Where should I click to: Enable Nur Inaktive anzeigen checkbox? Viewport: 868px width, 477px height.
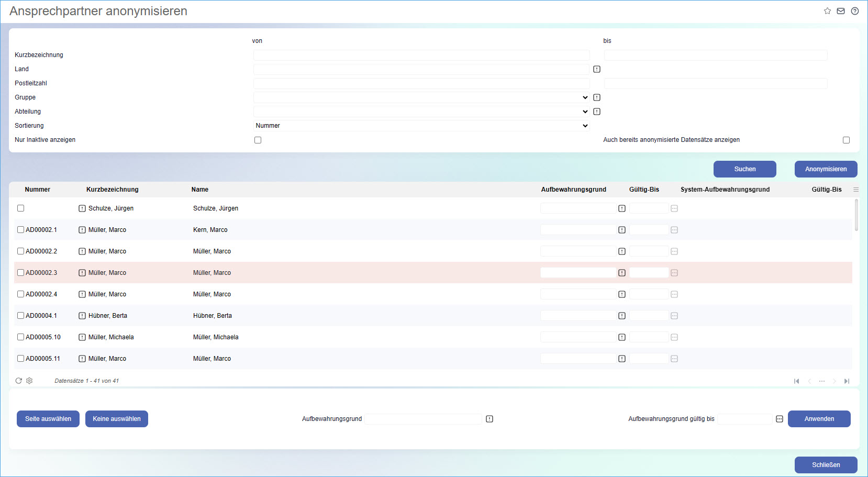pos(258,140)
